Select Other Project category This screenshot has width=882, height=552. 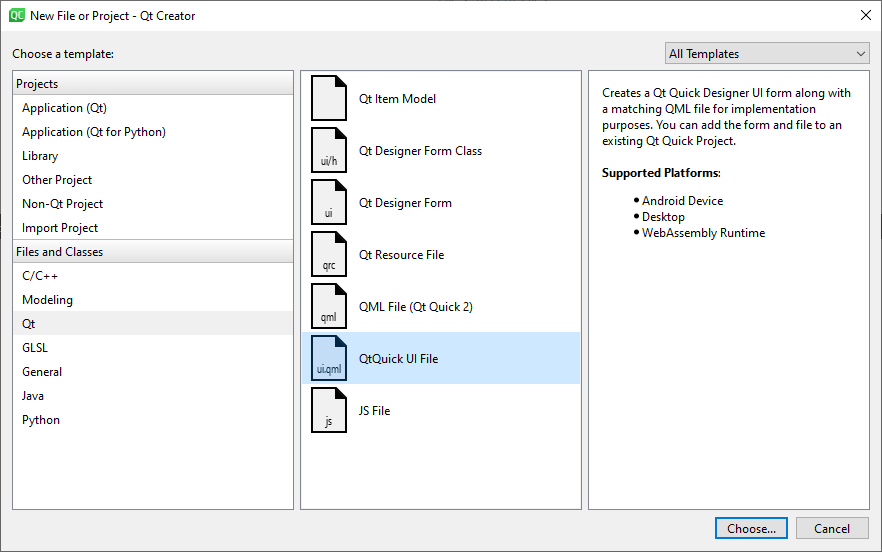coord(153,180)
